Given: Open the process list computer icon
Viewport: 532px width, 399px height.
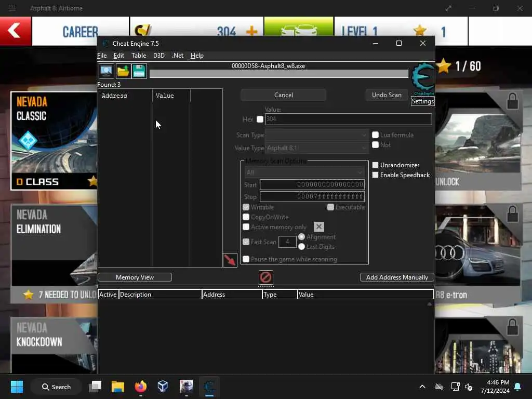Looking at the screenshot, I should [106, 71].
